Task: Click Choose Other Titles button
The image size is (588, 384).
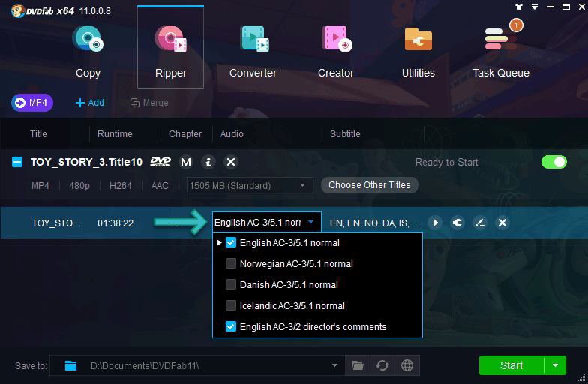Action: [369, 185]
